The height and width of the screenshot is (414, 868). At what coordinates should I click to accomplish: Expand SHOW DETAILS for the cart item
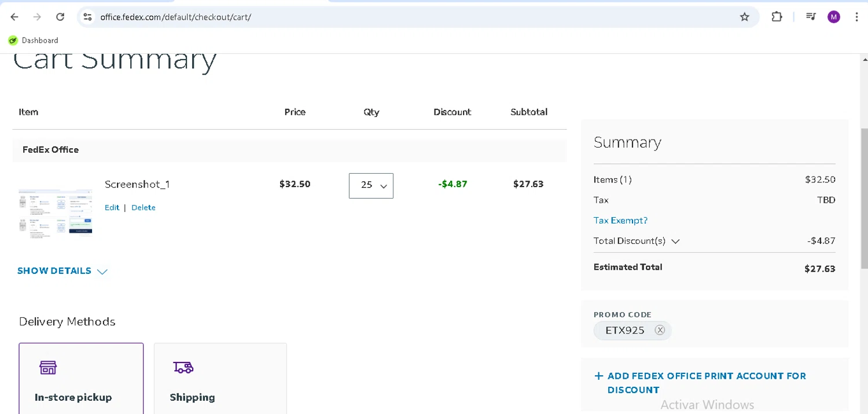pos(62,271)
